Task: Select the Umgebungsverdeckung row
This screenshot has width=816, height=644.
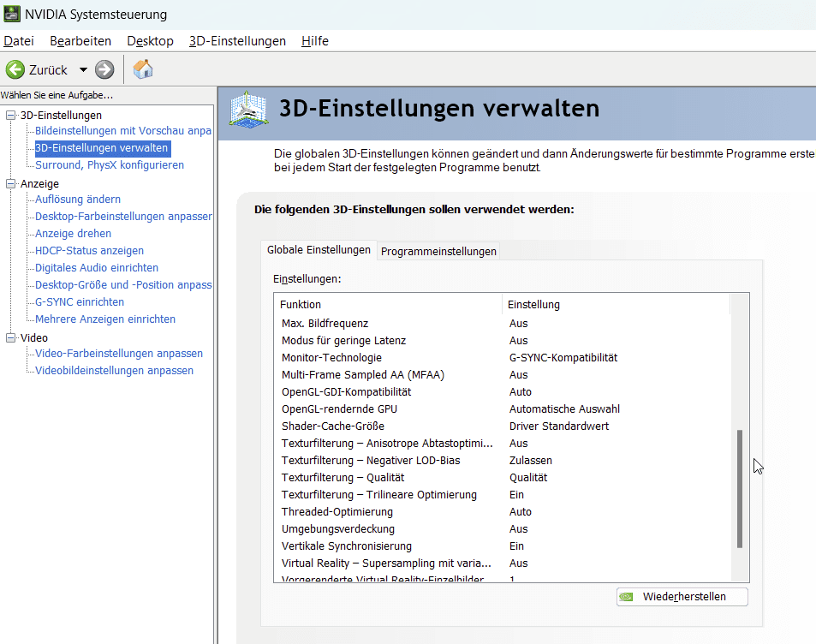Action: point(503,529)
